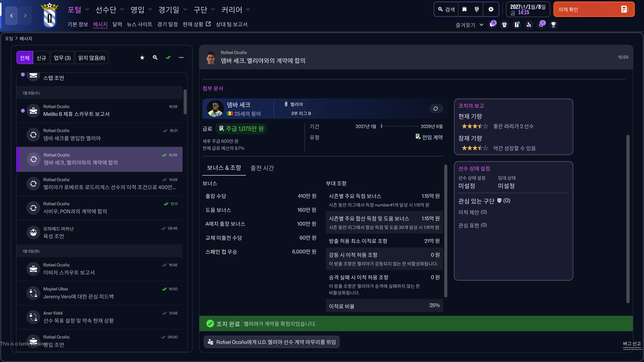Open settings gear icon

click(491, 10)
